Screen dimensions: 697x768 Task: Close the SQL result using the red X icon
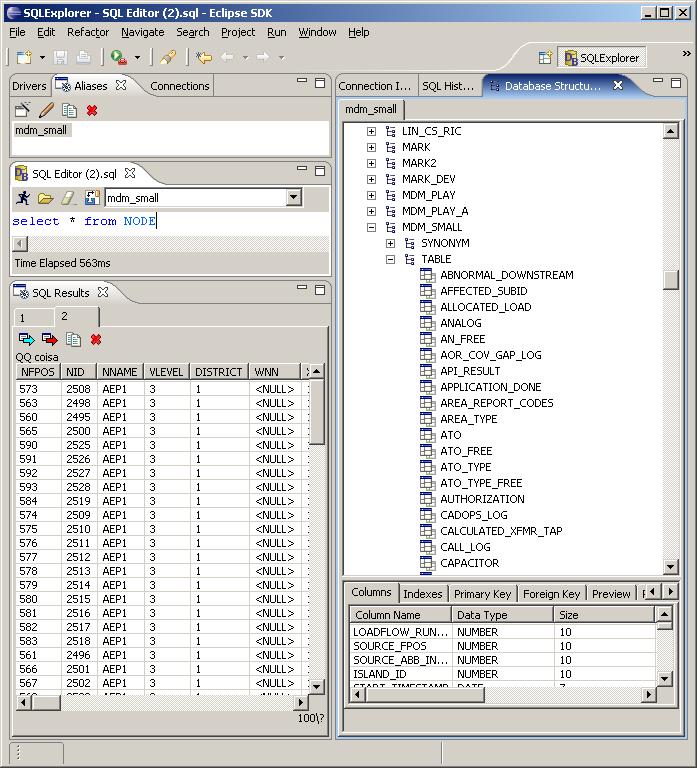(96, 340)
